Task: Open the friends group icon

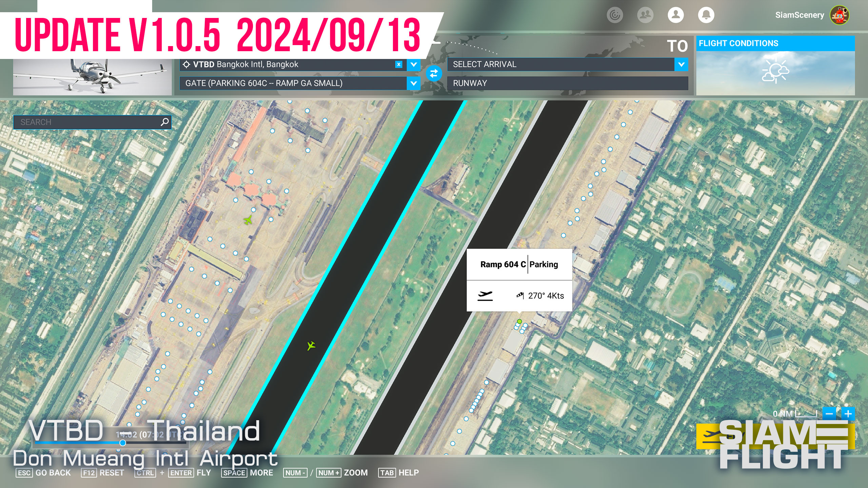Action: tap(645, 15)
